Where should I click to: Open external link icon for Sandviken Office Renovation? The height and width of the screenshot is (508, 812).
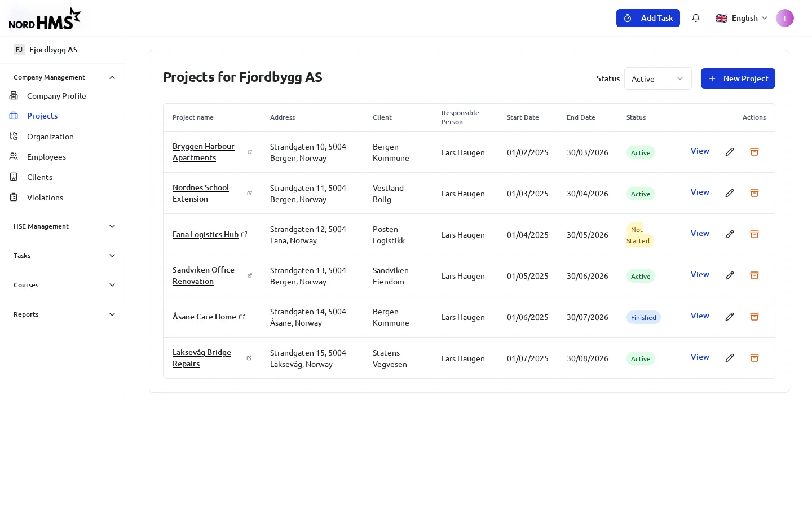pos(250,275)
